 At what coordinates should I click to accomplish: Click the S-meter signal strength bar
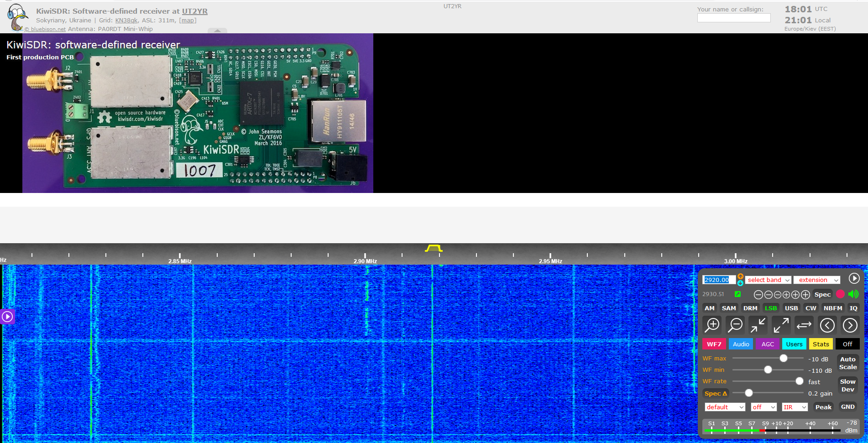coord(781,427)
